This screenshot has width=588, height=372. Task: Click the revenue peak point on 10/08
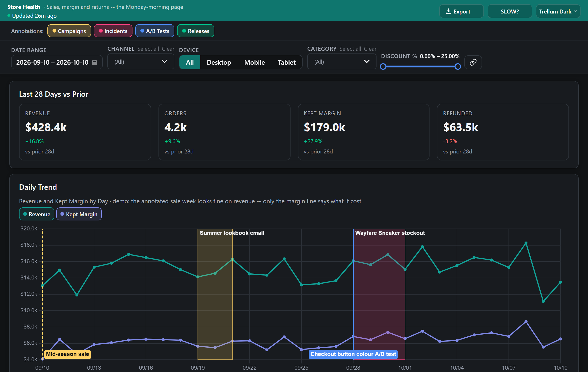click(526, 243)
